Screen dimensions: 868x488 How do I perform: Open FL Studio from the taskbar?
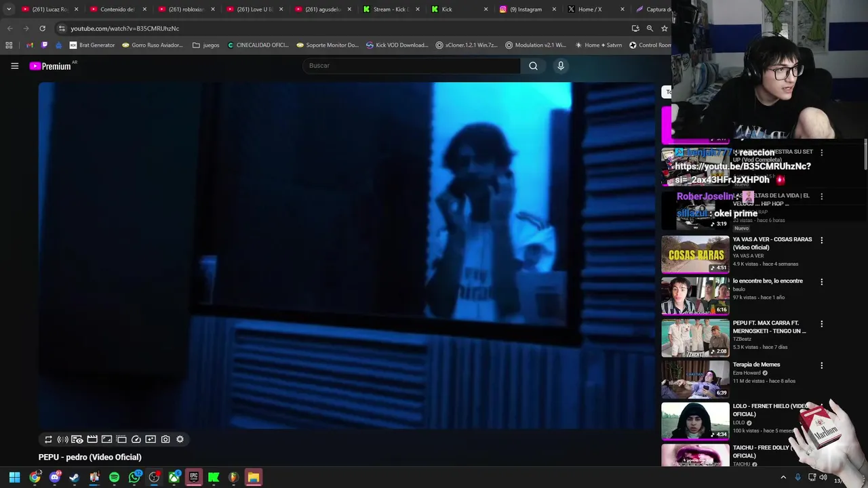coord(233,477)
